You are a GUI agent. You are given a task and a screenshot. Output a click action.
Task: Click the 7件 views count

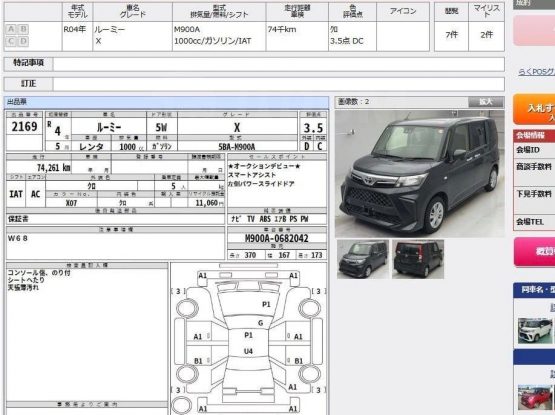coord(451,35)
